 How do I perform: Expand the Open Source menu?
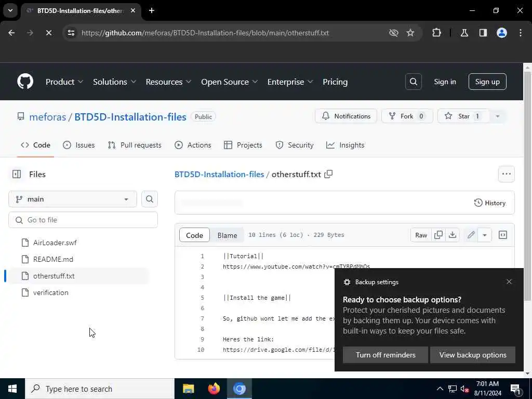(x=229, y=82)
